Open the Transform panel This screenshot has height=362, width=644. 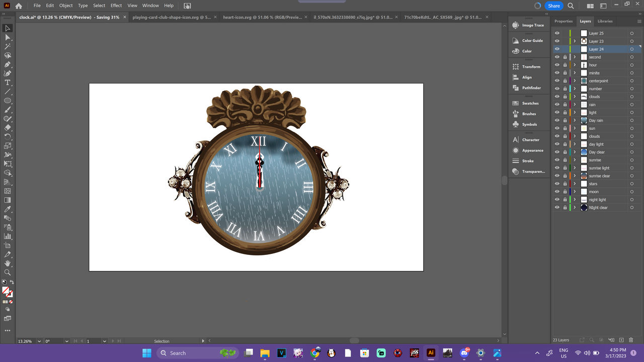click(x=527, y=67)
